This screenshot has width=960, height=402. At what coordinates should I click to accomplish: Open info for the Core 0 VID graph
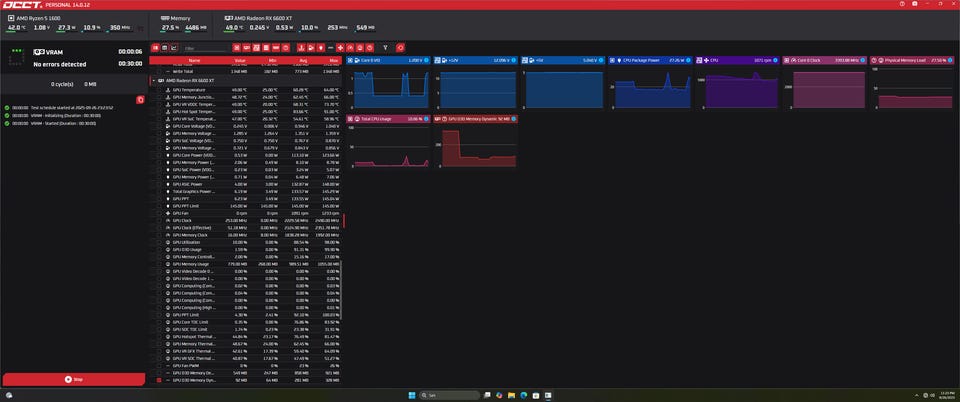pyautogui.click(x=427, y=61)
